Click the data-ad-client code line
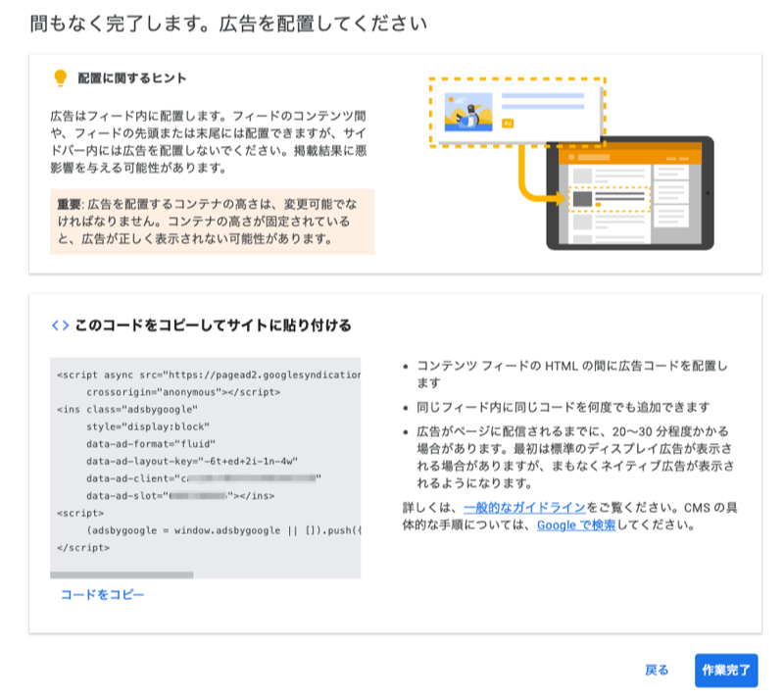 (204, 478)
